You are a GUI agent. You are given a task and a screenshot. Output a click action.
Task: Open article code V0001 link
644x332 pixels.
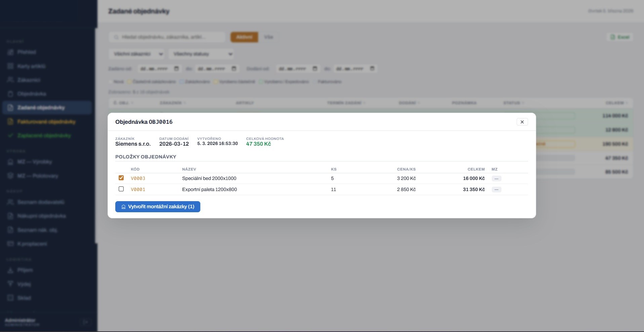pos(138,189)
